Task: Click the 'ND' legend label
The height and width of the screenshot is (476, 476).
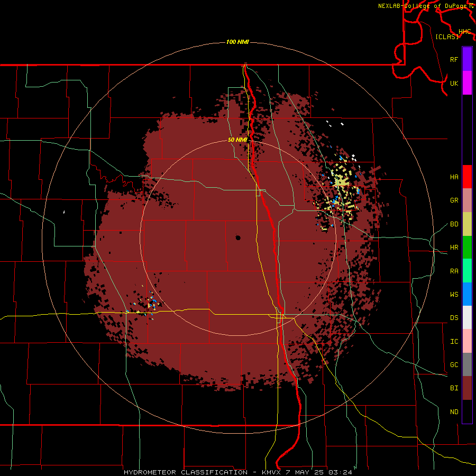Action: [x=454, y=412]
